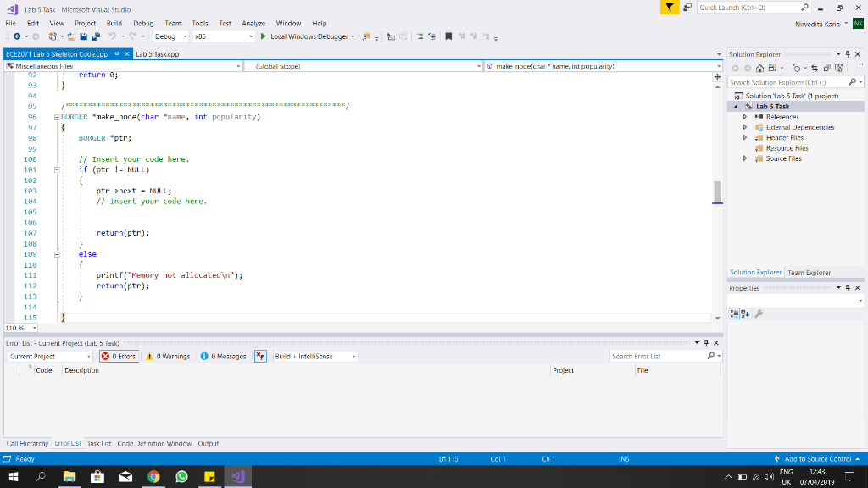Image resolution: width=868 pixels, height=488 pixels.
Task: Click the code editor vertical scrollbar thumb
Action: [717, 192]
